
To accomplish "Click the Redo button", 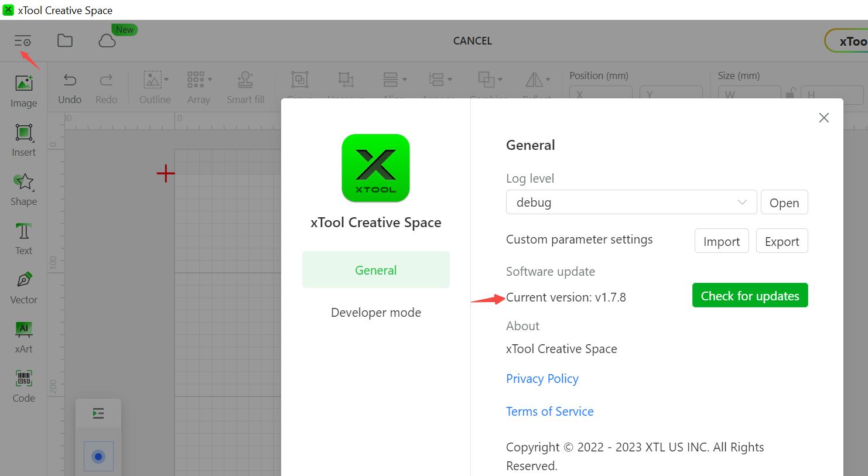I will (106, 88).
